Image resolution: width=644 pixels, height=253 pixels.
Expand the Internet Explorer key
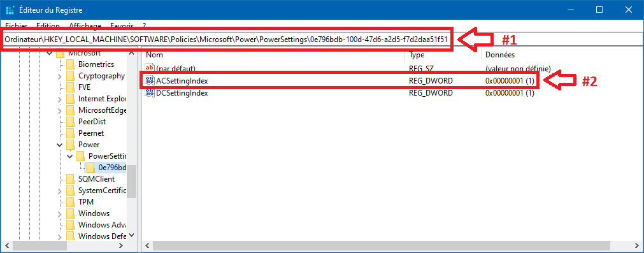[60, 99]
